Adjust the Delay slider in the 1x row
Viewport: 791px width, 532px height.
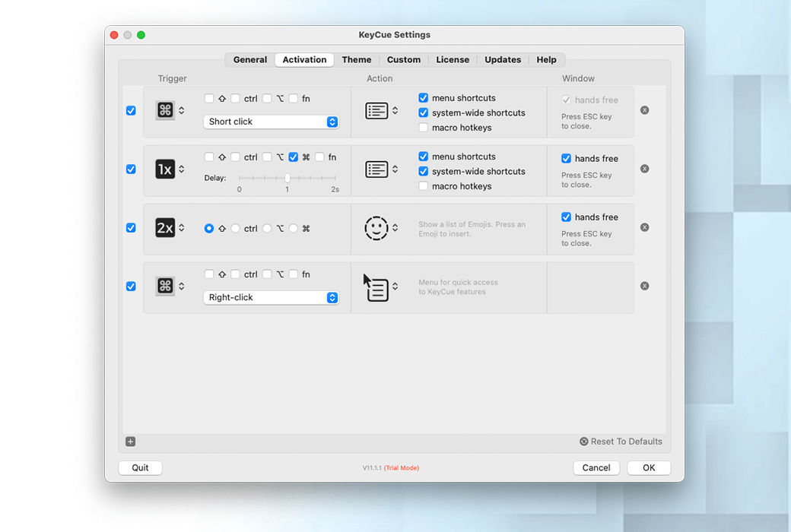click(287, 176)
